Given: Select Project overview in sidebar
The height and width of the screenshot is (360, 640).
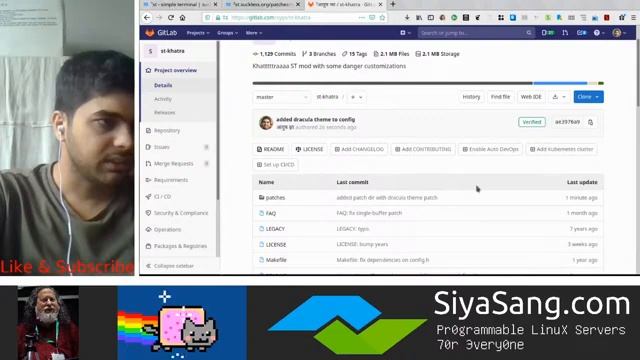Looking at the screenshot, I should pos(175,70).
